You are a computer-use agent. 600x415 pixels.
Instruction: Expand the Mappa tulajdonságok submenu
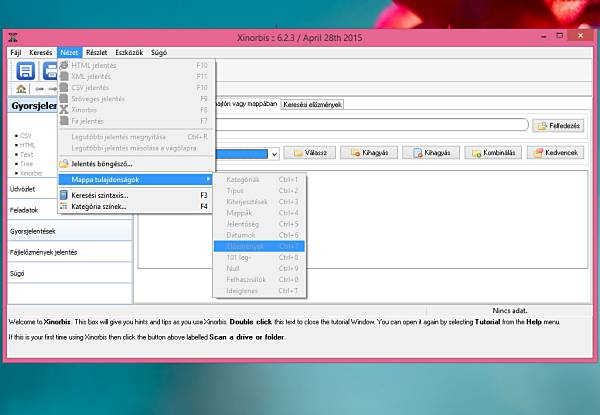point(135,179)
